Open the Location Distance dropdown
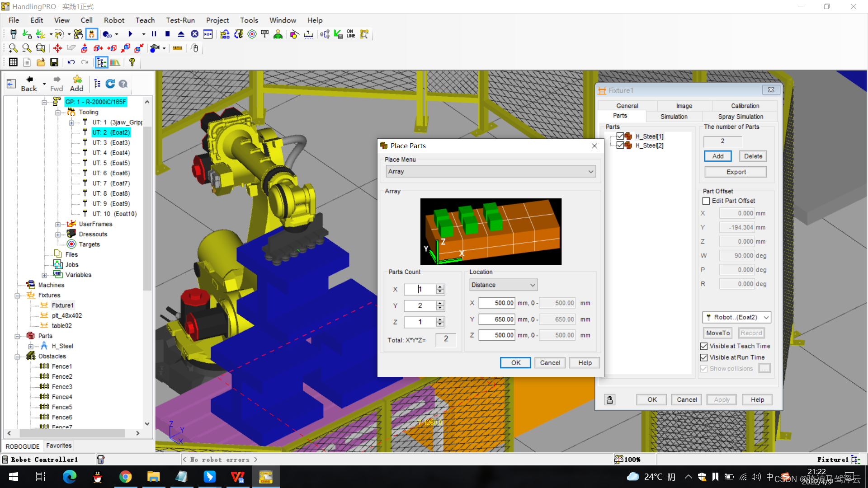 point(503,285)
